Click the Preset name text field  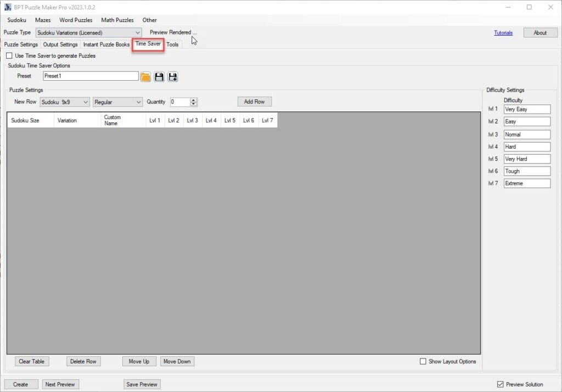coord(91,76)
